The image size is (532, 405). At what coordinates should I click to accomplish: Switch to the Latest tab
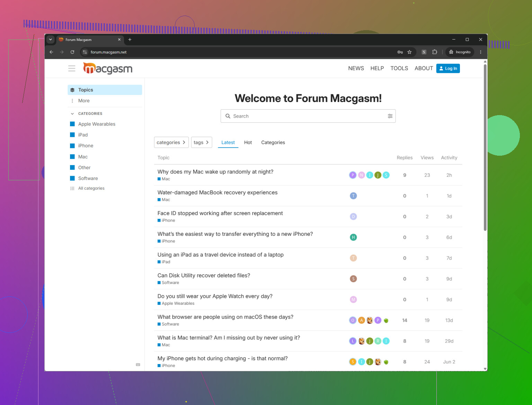click(x=228, y=143)
